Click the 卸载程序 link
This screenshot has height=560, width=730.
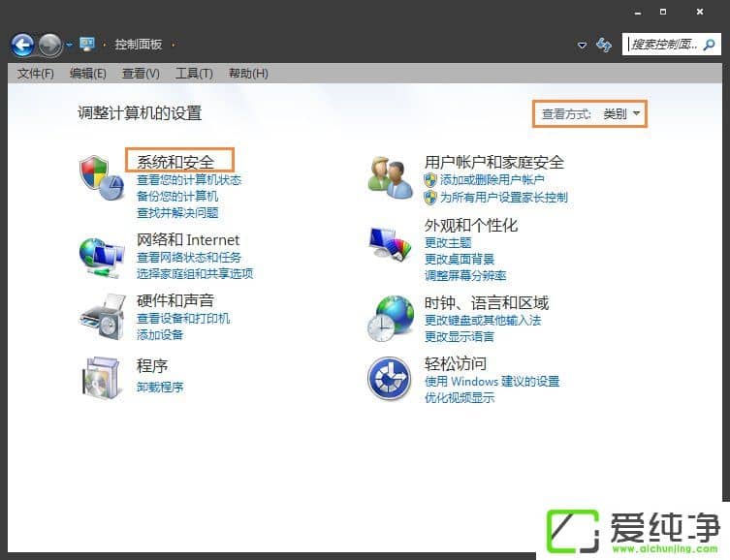click(x=160, y=388)
